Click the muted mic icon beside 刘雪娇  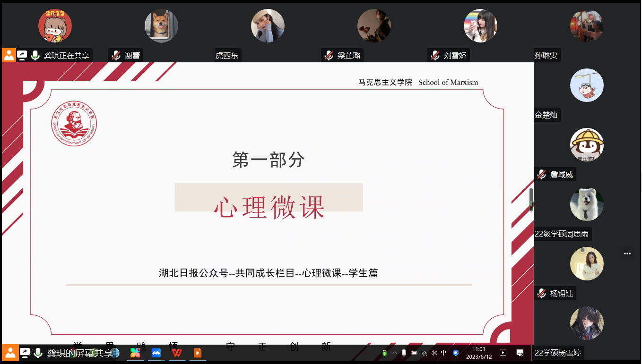(435, 55)
